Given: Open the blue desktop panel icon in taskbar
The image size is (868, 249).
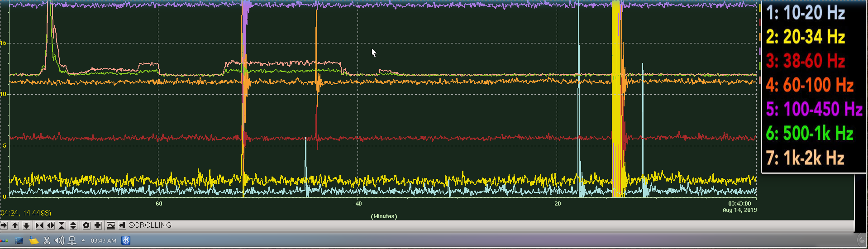Looking at the screenshot, I should point(19,240).
